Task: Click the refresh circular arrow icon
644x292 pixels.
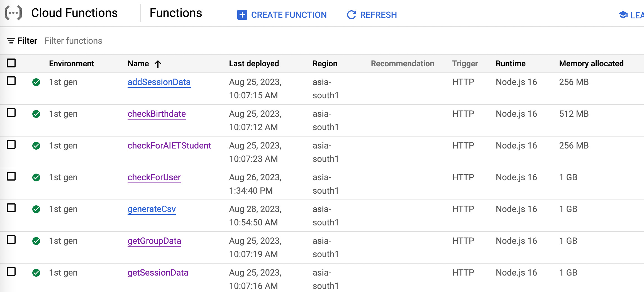Action: [352, 15]
